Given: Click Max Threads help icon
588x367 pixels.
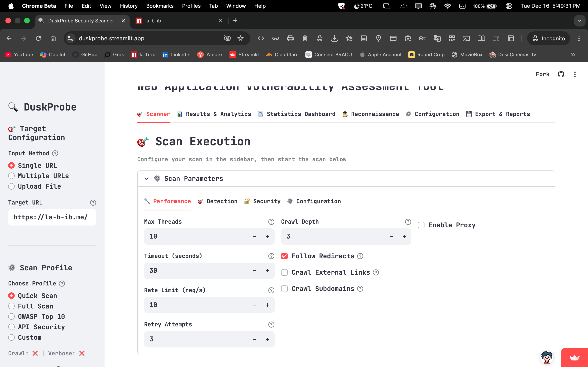Looking at the screenshot, I should [x=271, y=222].
